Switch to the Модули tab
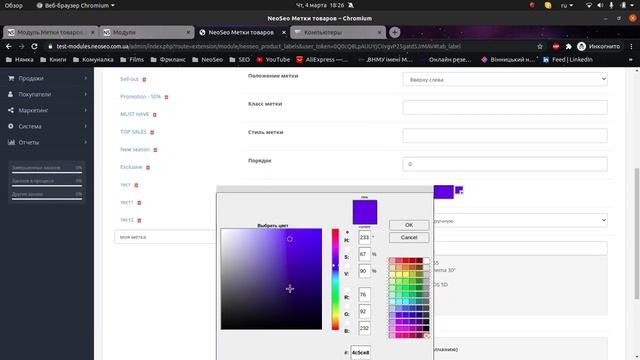 click(147, 32)
